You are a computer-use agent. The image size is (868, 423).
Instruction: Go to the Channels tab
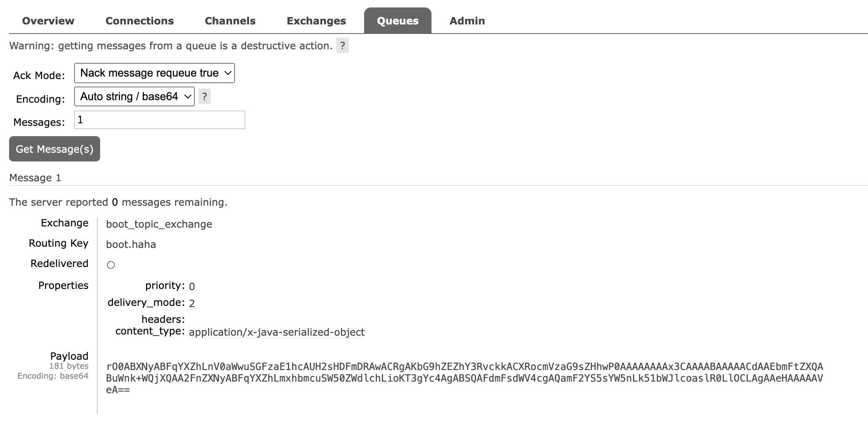pos(230,21)
